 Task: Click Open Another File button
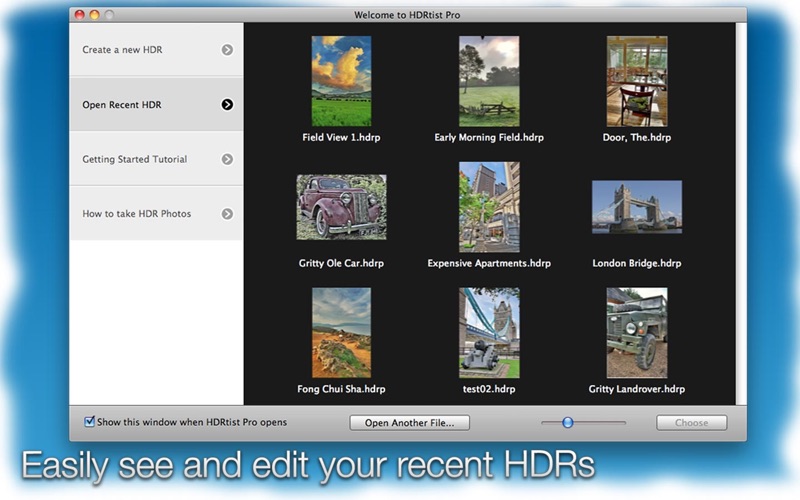click(409, 422)
